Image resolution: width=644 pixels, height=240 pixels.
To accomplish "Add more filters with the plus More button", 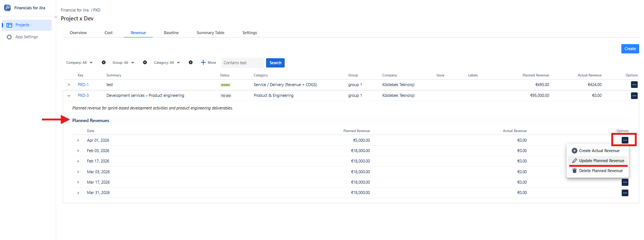I will pyautogui.click(x=208, y=63).
